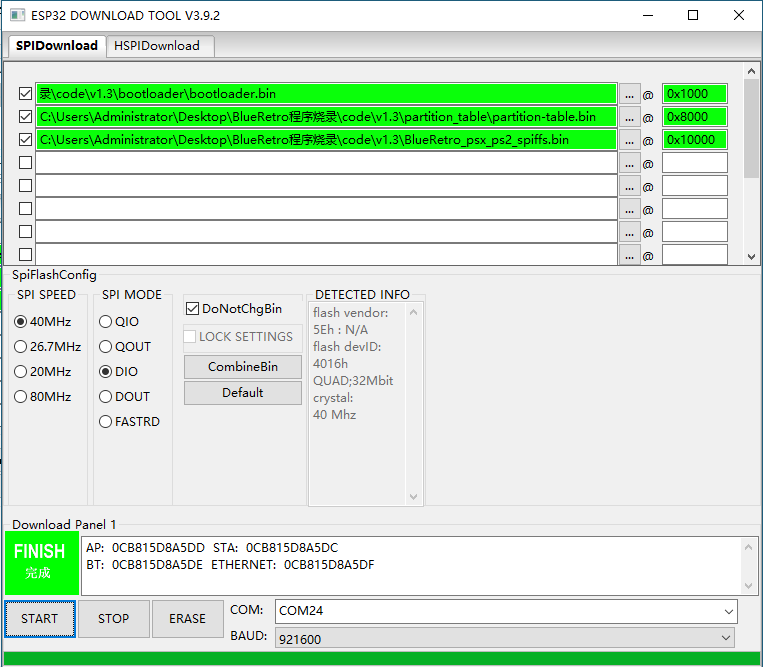Uncheck the partition-table.bin file checkbox
The height and width of the screenshot is (667, 763).
point(26,117)
